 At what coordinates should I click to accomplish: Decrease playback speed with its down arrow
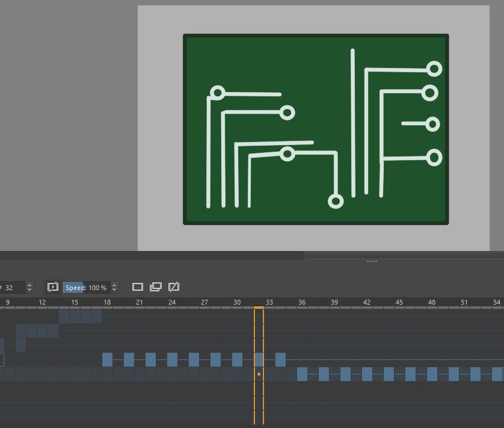point(114,290)
